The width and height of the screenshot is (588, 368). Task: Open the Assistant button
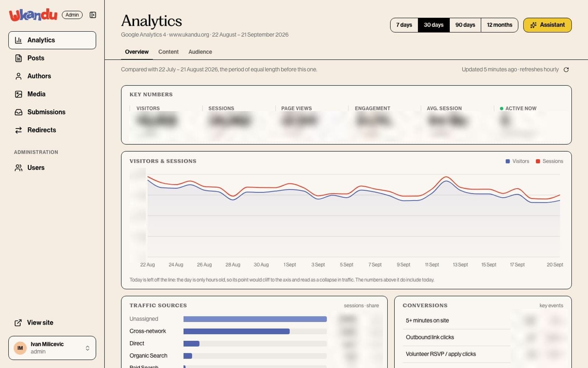point(547,25)
